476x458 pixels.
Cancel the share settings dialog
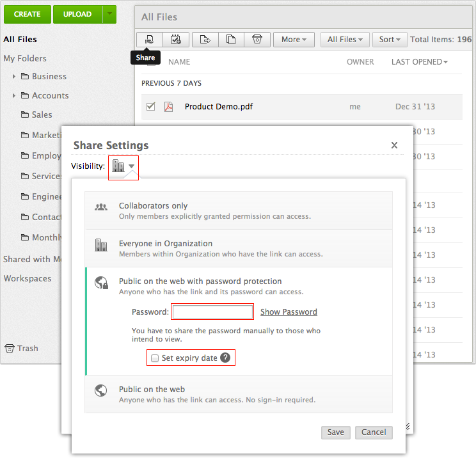[374, 432]
